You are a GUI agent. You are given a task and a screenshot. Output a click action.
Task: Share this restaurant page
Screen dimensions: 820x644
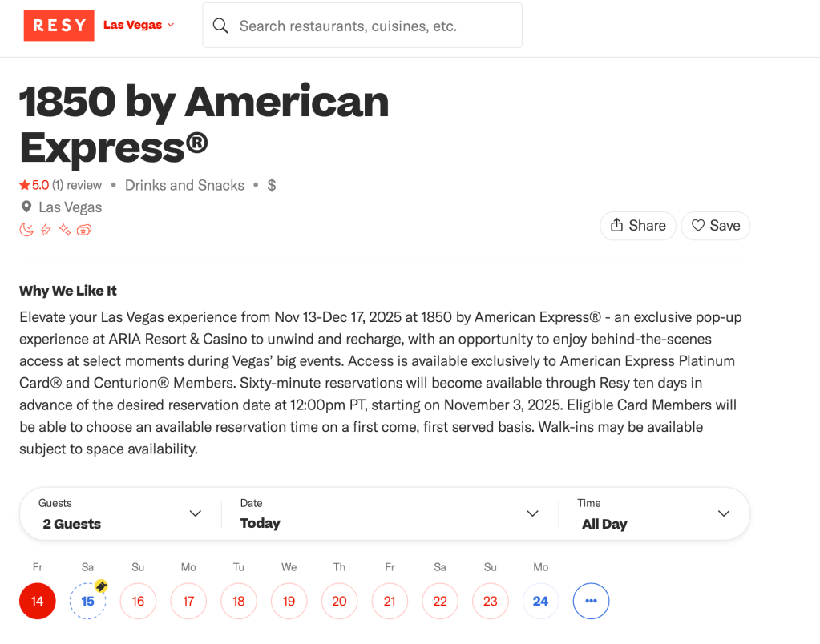click(638, 226)
